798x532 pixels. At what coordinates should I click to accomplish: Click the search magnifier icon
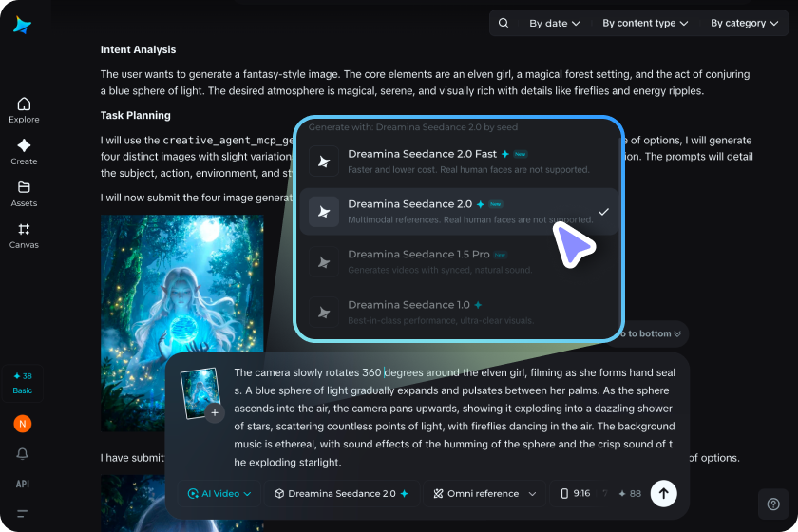[503, 23]
